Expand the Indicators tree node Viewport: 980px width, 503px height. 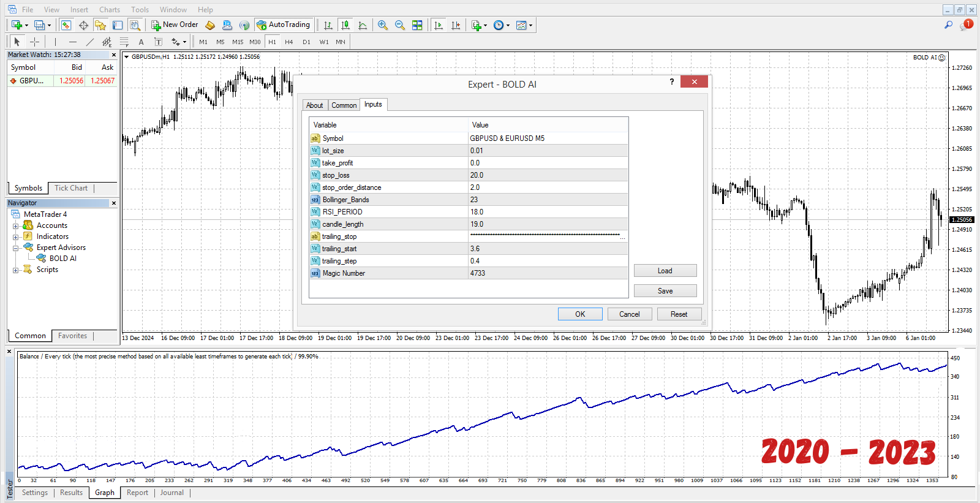16,236
